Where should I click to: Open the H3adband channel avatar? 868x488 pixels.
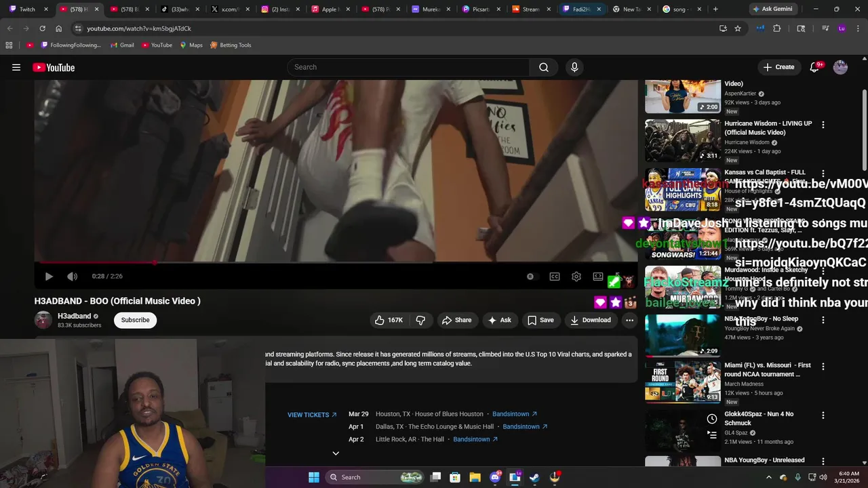coord(43,320)
